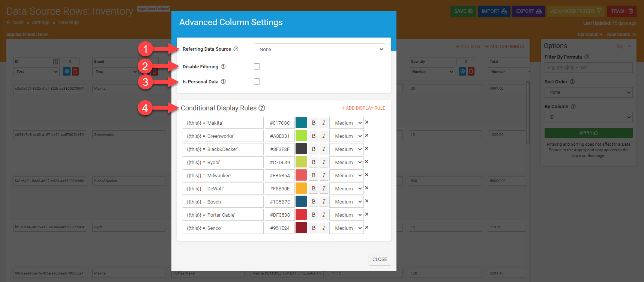Screen dimensions: 644x282
Task: Click the Conditional Display Rules help icon
Action: pyautogui.click(x=262, y=108)
